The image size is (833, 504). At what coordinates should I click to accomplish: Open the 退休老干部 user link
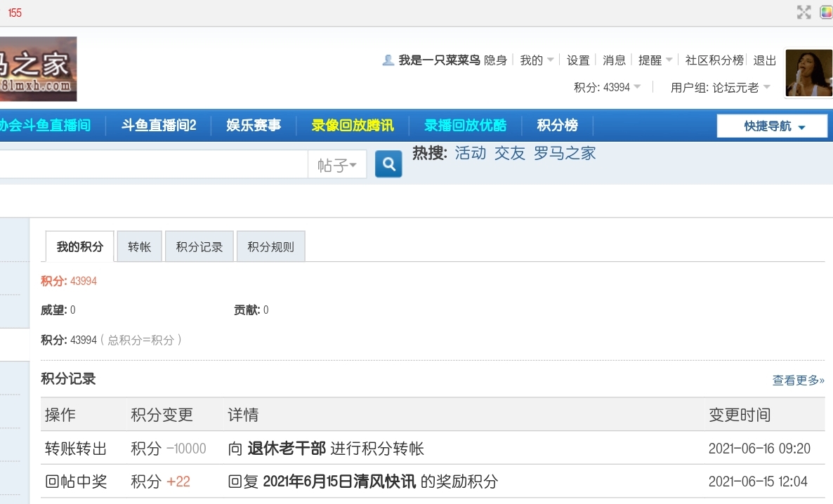point(287,449)
